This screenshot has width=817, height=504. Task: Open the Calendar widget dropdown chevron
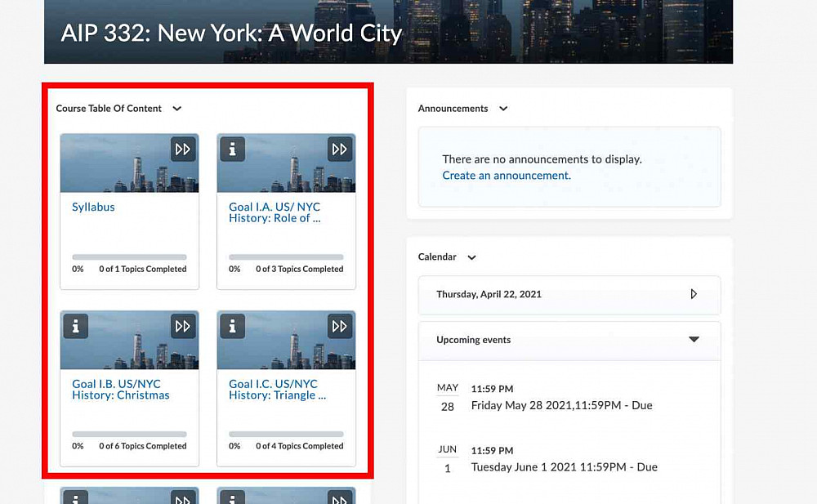click(471, 257)
